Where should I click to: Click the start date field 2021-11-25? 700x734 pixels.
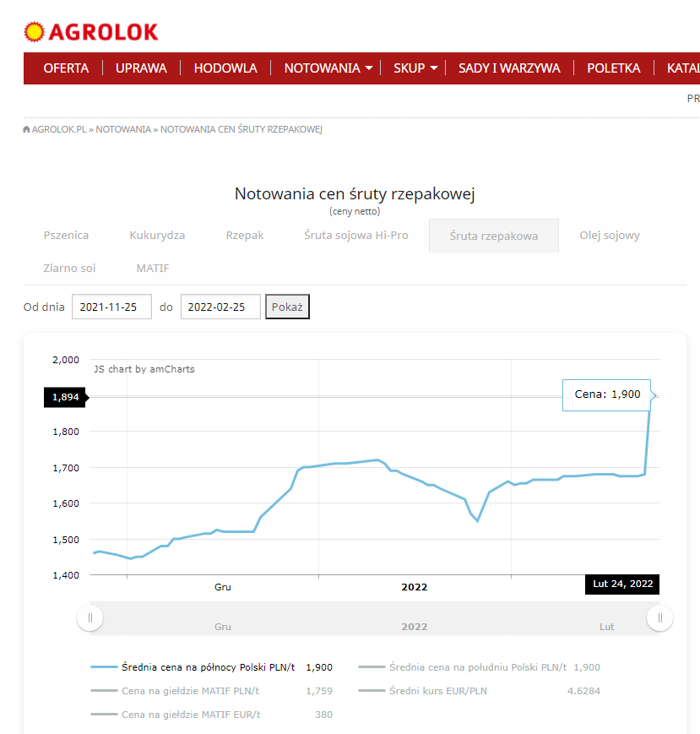click(x=111, y=307)
